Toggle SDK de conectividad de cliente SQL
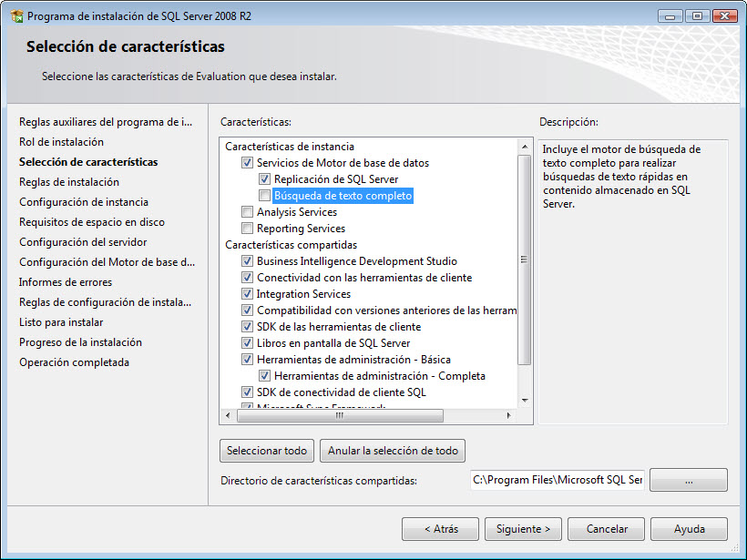The image size is (747, 560). [247, 392]
